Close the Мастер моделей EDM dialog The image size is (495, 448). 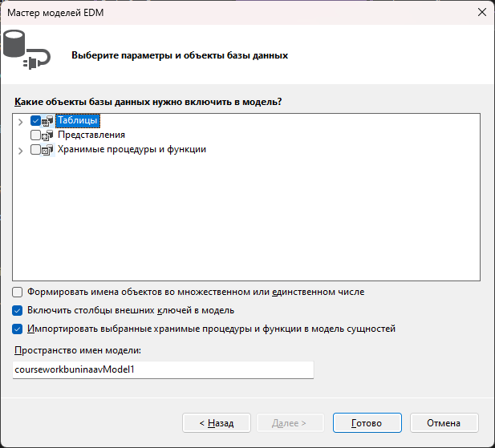481,12
